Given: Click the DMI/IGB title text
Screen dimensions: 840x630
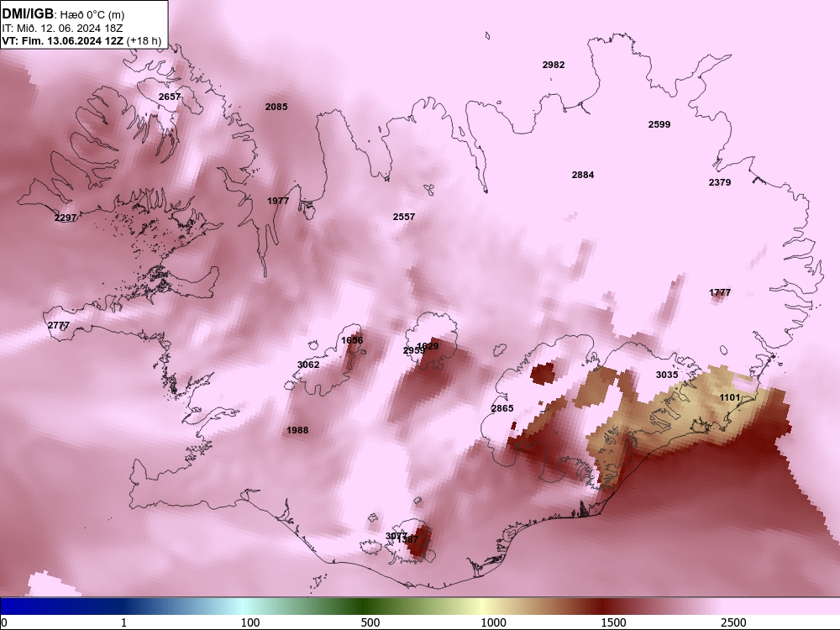Looking at the screenshot, I should coord(28,13).
